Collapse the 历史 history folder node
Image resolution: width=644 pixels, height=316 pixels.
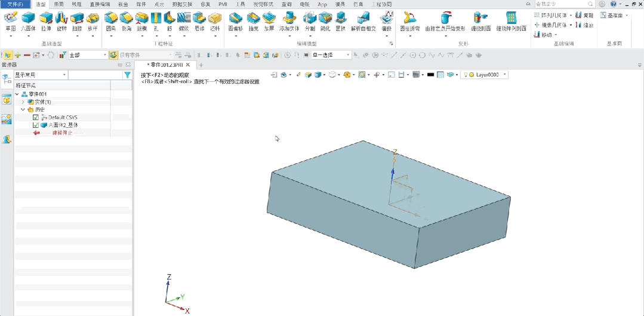click(x=23, y=110)
